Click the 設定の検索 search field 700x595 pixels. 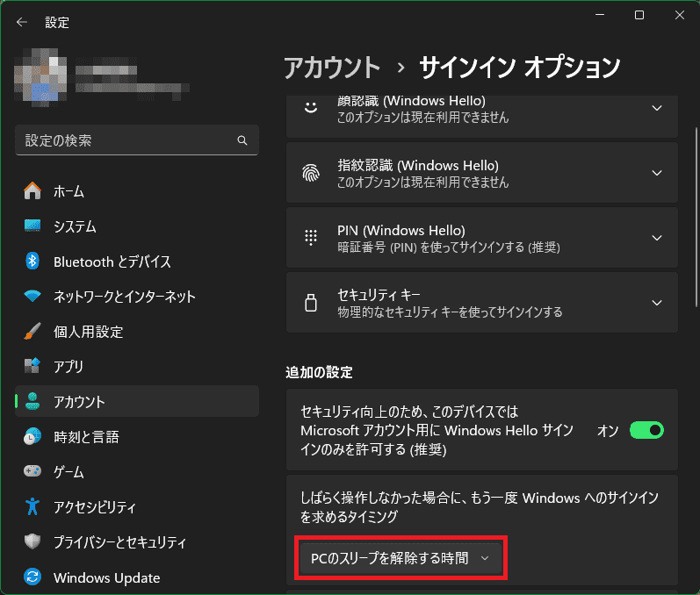(x=127, y=140)
